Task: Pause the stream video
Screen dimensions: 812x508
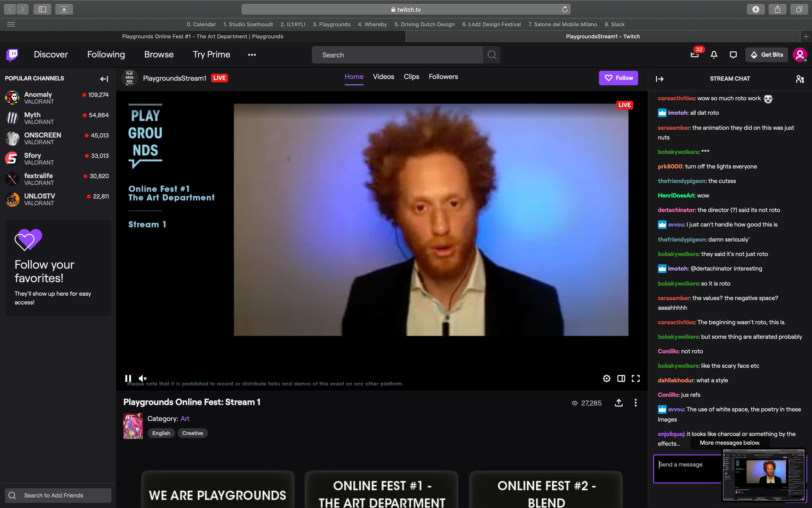Action: 128,378
